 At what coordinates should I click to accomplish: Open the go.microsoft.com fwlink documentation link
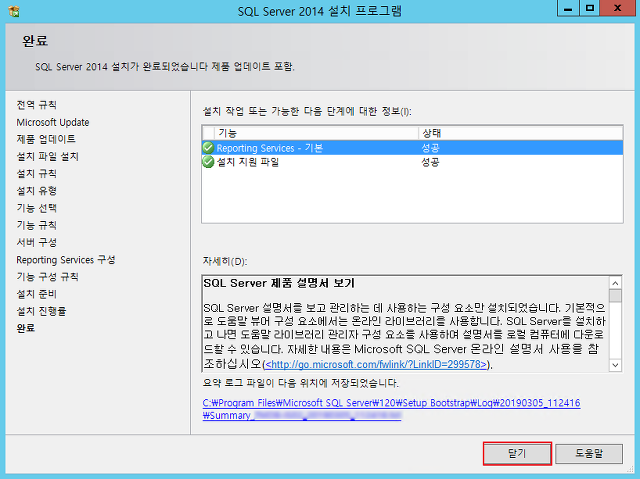click(376, 364)
